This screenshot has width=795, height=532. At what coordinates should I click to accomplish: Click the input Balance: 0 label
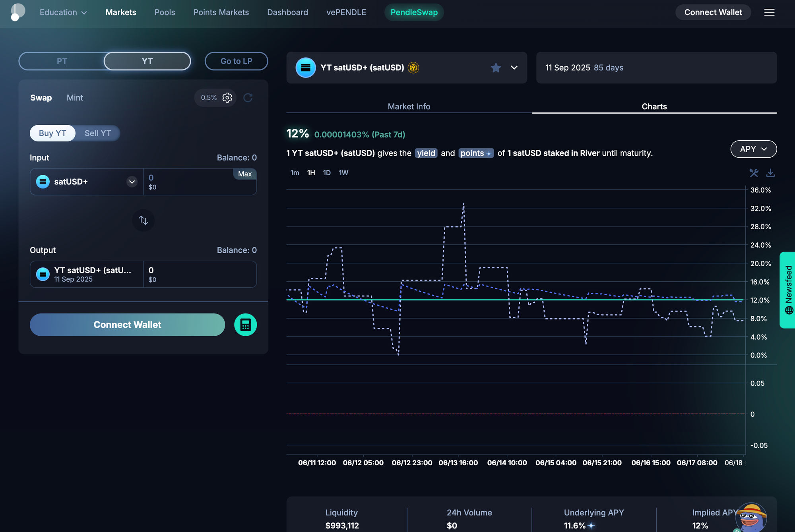237,158
